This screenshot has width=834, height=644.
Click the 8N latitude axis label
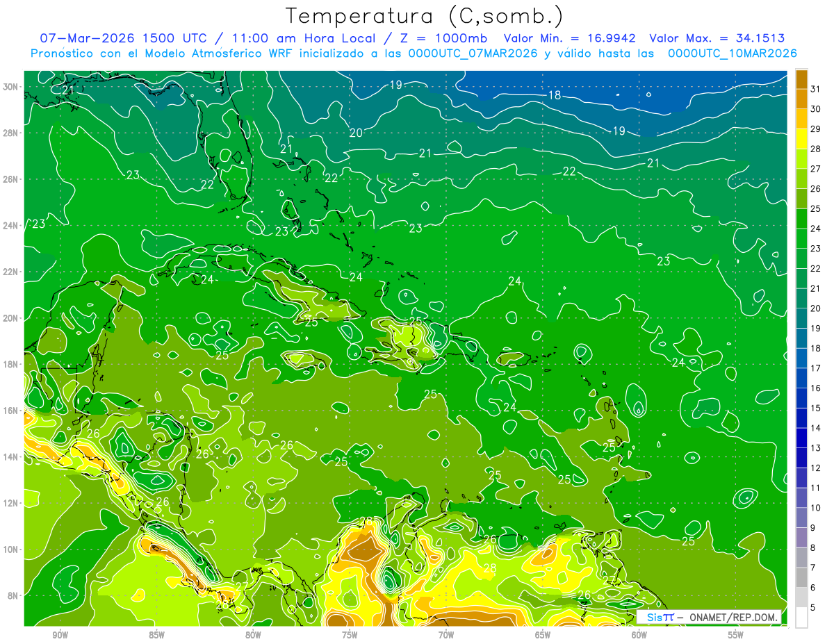click(x=13, y=595)
